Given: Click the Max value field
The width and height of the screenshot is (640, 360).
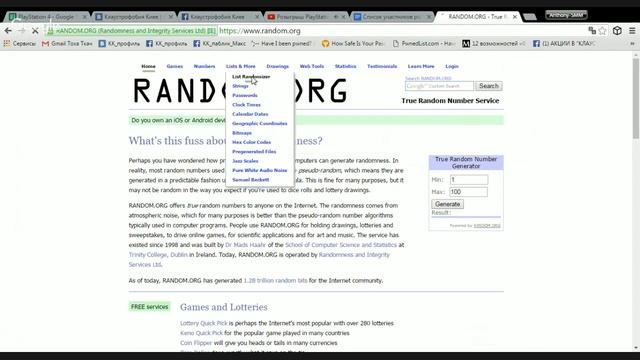Looking at the screenshot, I should click(469, 192).
